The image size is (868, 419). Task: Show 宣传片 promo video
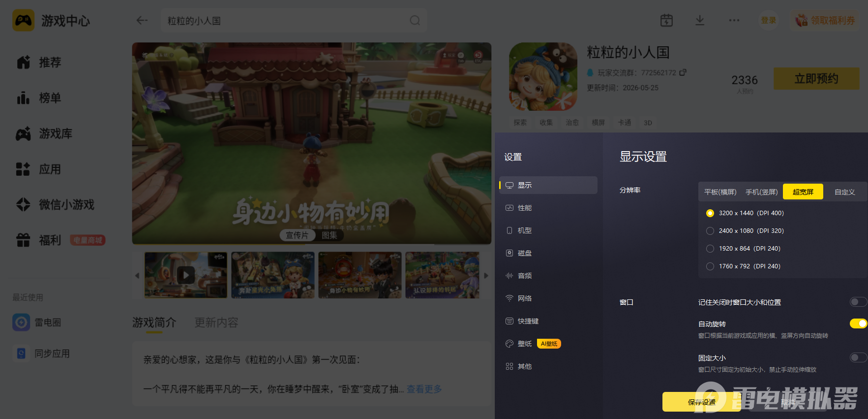tap(297, 235)
